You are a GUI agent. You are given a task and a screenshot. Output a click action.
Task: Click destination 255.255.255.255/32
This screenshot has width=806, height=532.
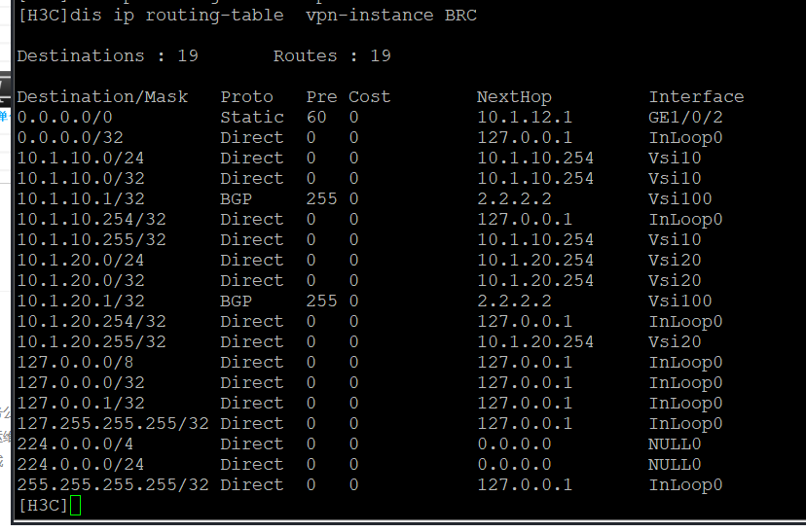113,485
